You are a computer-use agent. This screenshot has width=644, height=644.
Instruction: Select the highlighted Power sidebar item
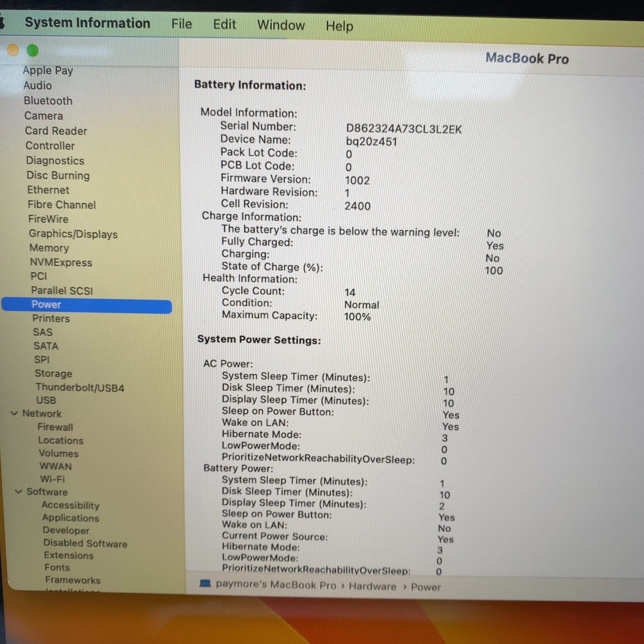tap(87, 305)
